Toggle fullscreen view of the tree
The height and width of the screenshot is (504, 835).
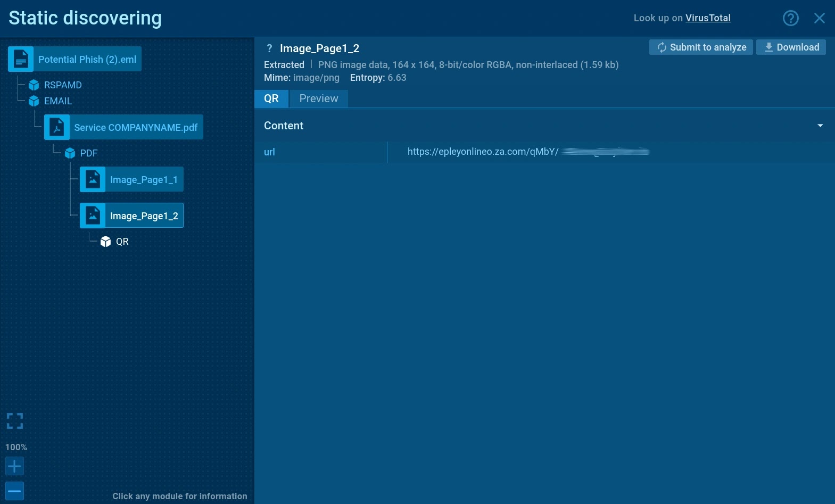click(15, 421)
